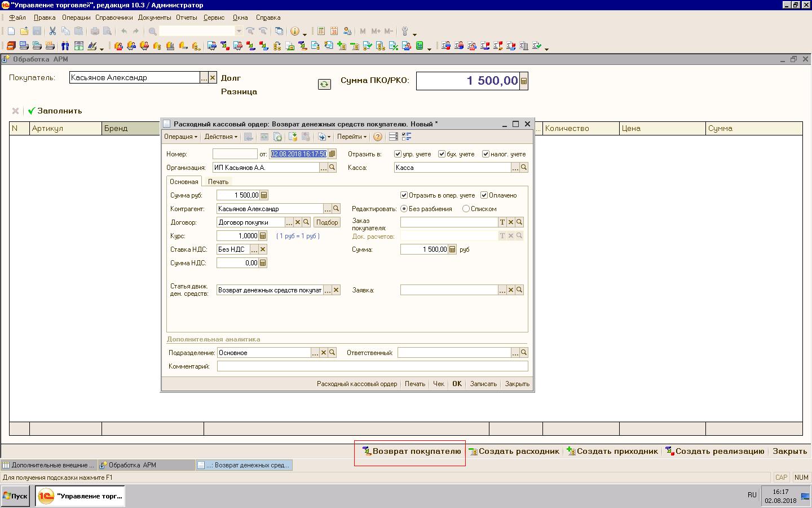Image resolution: width=812 pixels, height=508 pixels.
Task: Uncheck the 'упр. учете' checkbox
Action: tap(398, 154)
